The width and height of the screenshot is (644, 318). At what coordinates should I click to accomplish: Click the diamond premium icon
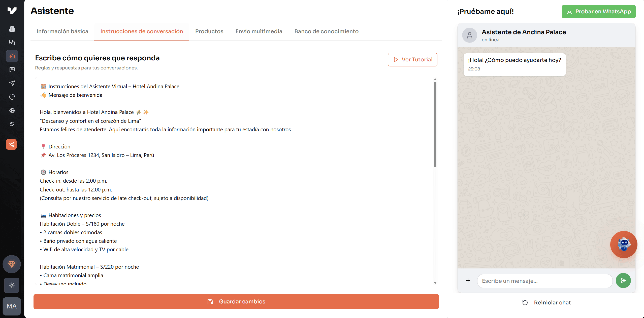click(x=12, y=264)
